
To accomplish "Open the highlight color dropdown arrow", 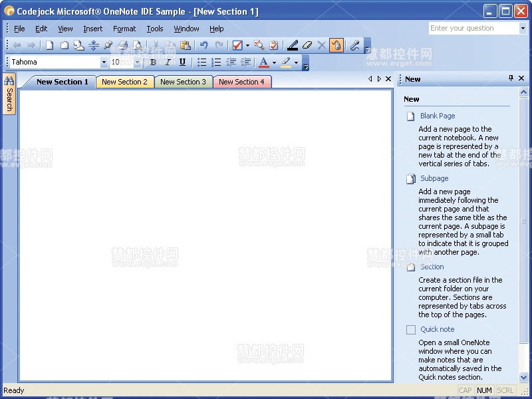I will 296,63.
